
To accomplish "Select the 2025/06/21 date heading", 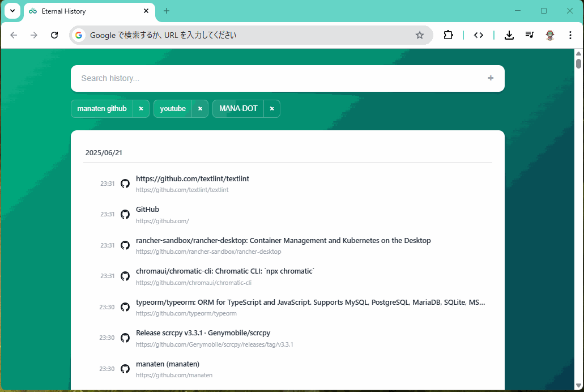I will 104,153.
